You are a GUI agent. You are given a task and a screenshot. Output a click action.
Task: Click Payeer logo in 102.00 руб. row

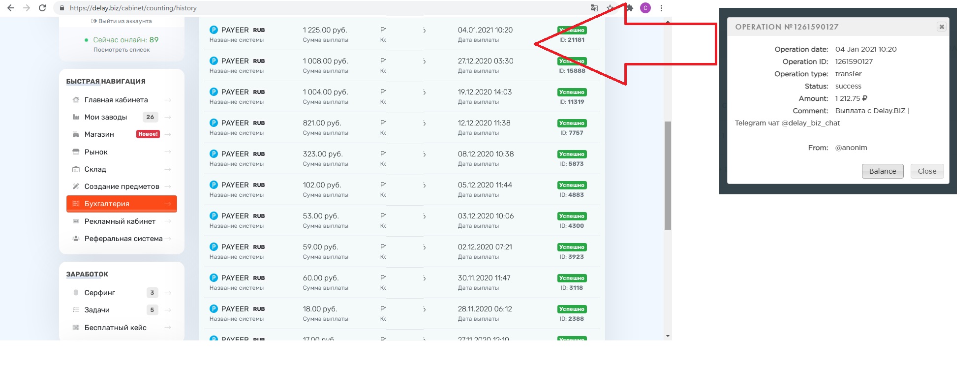tap(214, 185)
